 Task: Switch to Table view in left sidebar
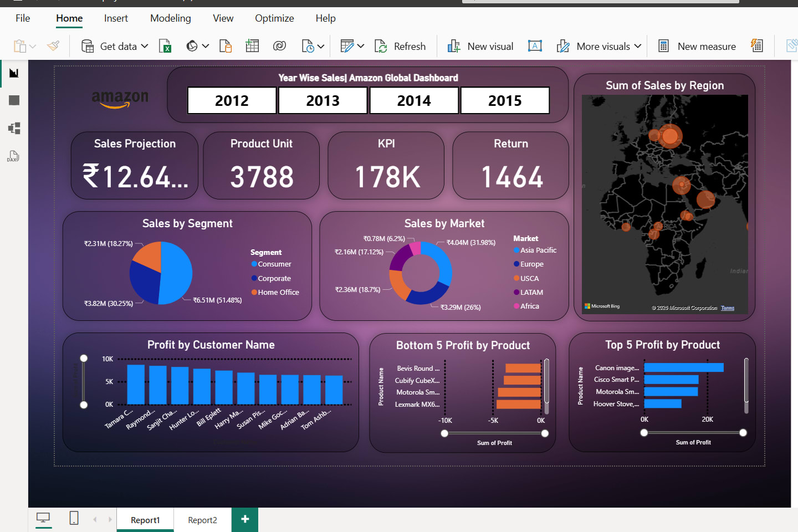[x=14, y=100]
